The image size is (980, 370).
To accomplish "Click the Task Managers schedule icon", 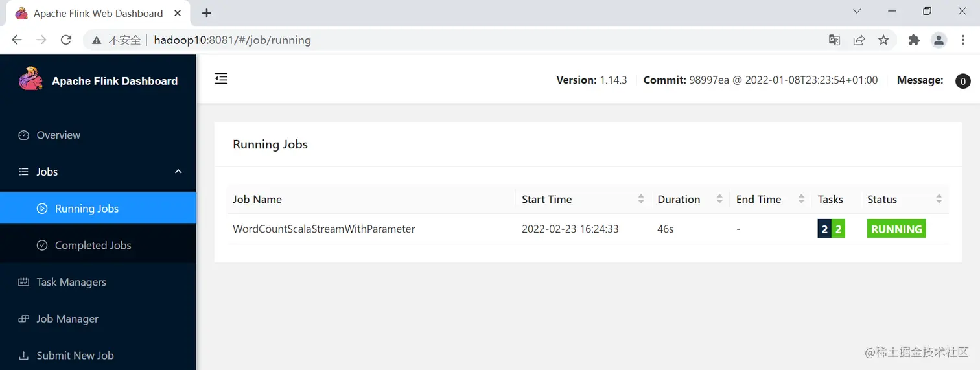I will click(x=24, y=282).
